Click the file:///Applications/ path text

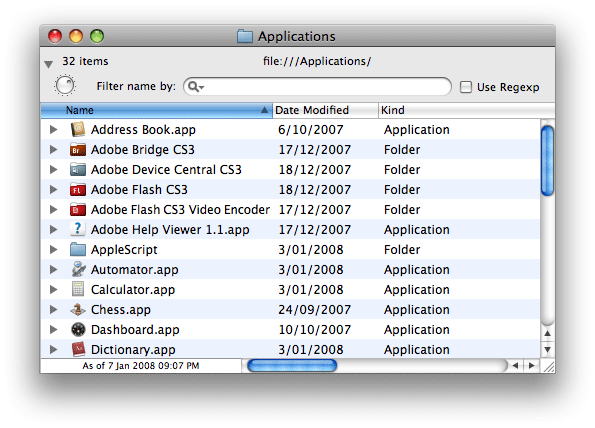point(317,61)
